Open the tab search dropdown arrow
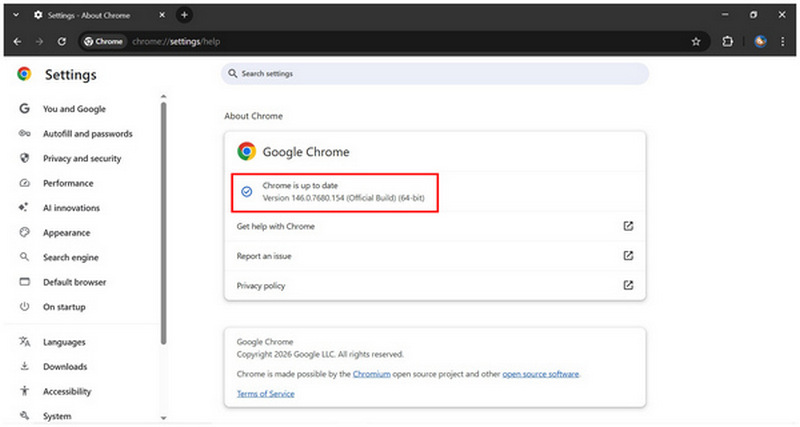 click(16, 15)
